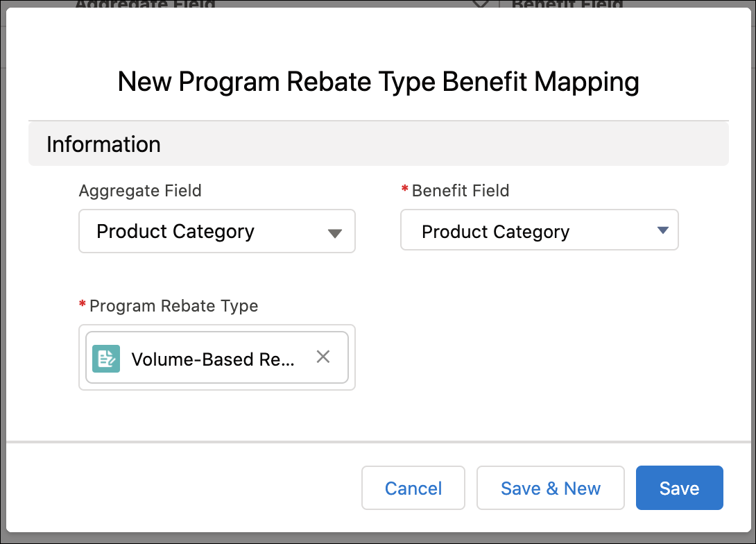Click the Information section header

[x=103, y=144]
